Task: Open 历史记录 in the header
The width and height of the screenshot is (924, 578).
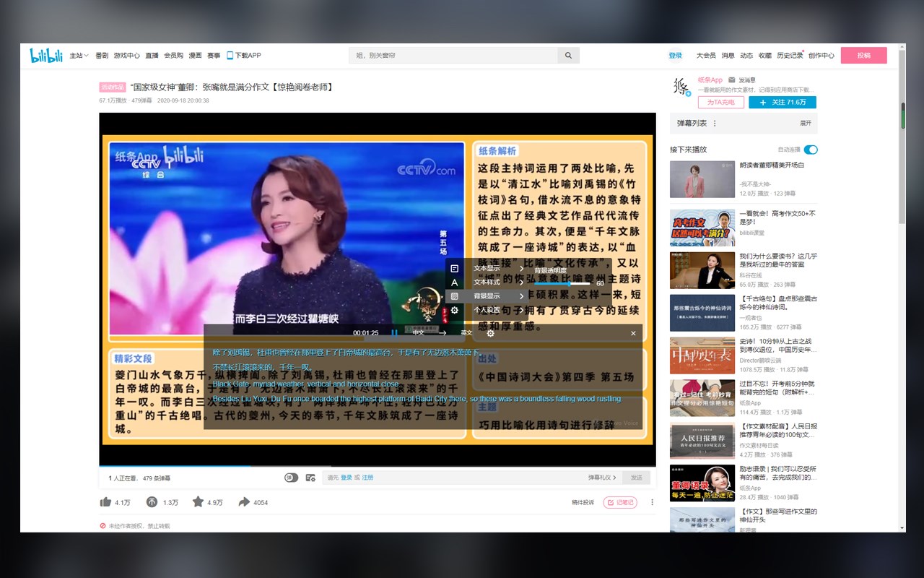Action: [790, 56]
